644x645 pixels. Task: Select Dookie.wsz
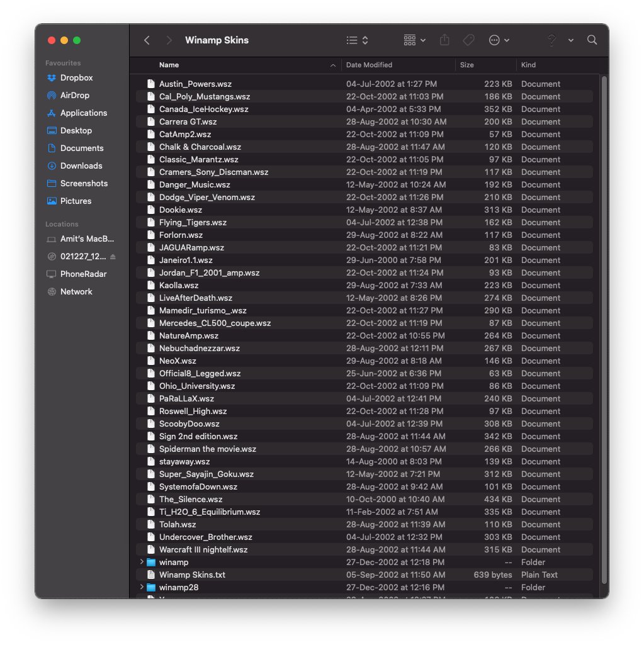pyautogui.click(x=364, y=210)
